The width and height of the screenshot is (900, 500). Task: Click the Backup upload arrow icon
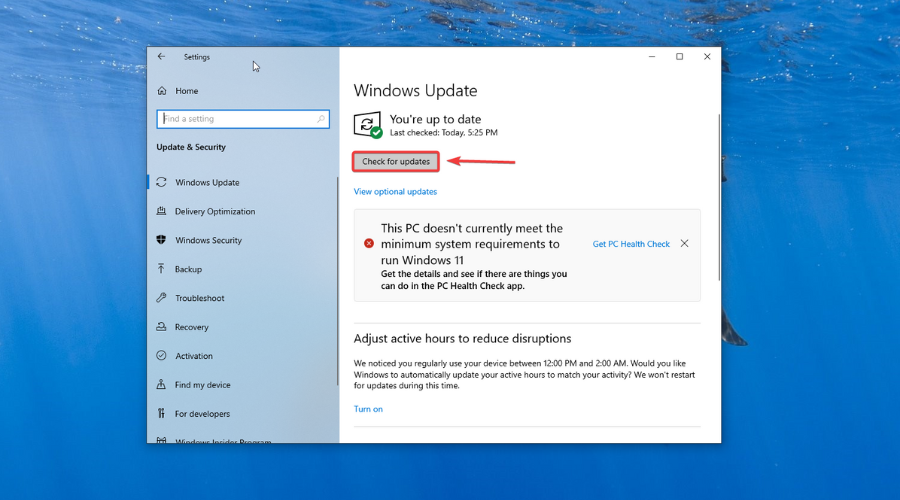pos(161,268)
